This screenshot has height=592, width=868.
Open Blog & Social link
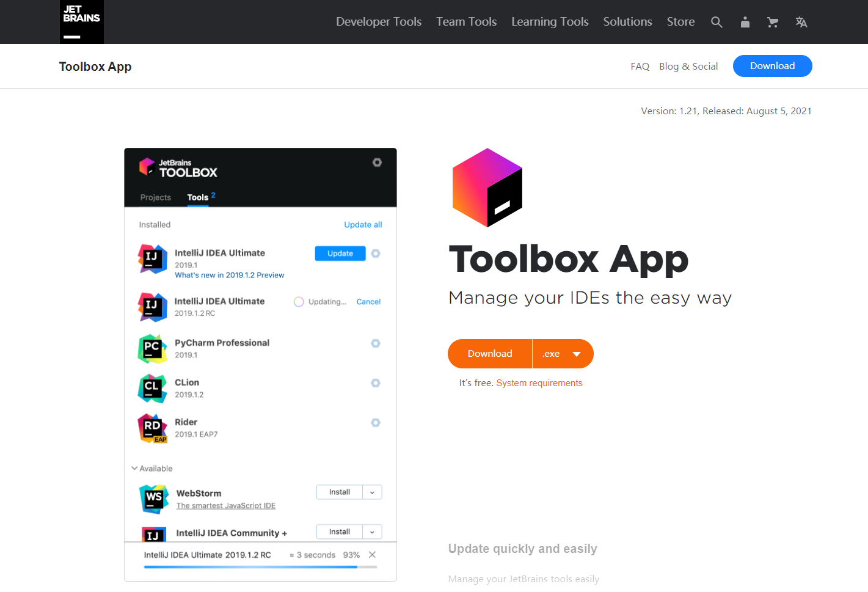pos(688,66)
